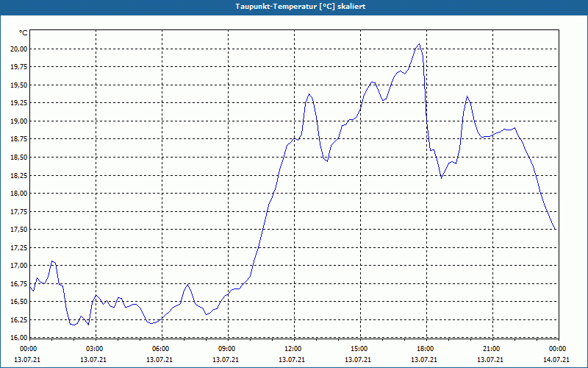Click the 19,00 y-axis label

tap(19, 121)
